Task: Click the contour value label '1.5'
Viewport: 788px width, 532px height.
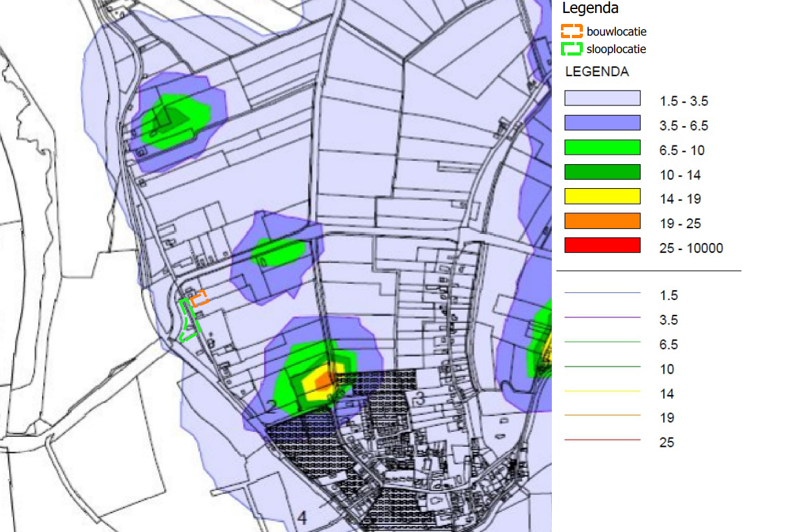Action: (668, 295)
